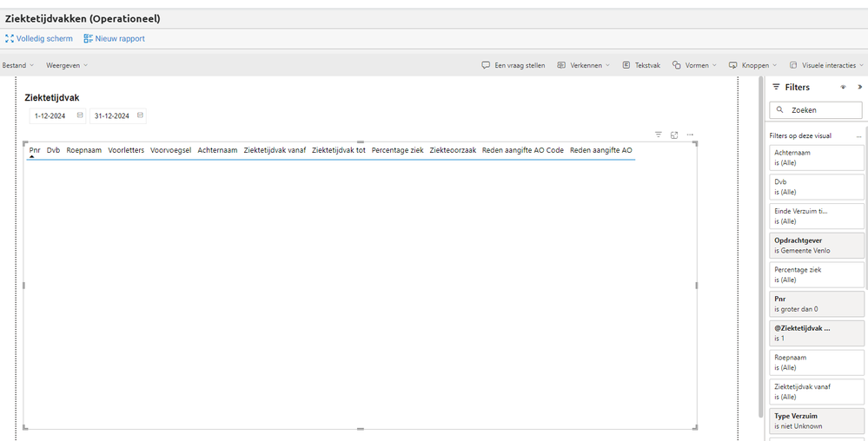Collapse the Filters pane with chevron
The width and height of the screenshot is (868, 441).
pyautogui.click(x=859, y=87)
